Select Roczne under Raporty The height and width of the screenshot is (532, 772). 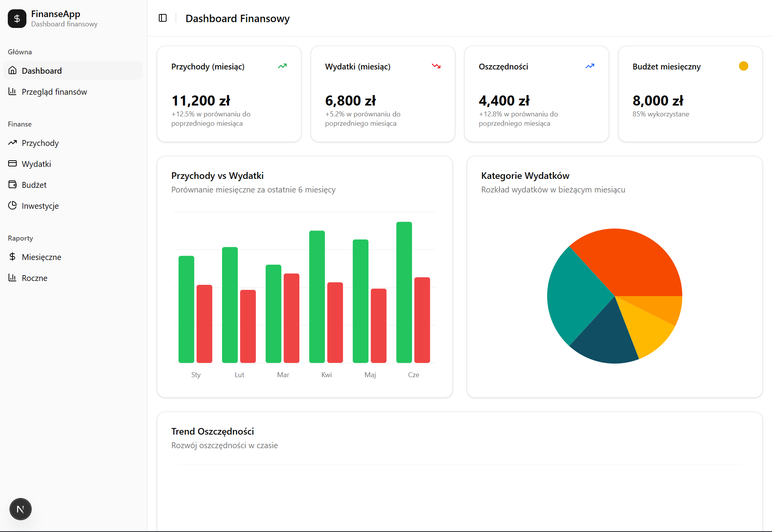pyautogui.click(x=34, y=277)
